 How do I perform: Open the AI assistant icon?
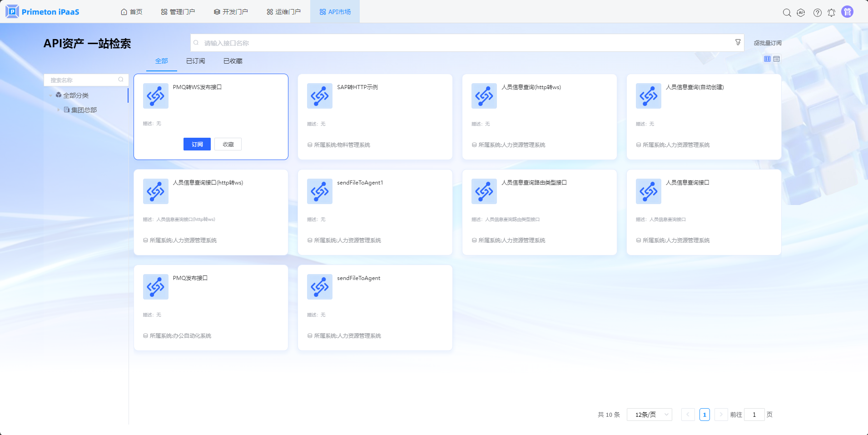pyautogui.click(x=801, y=13)
